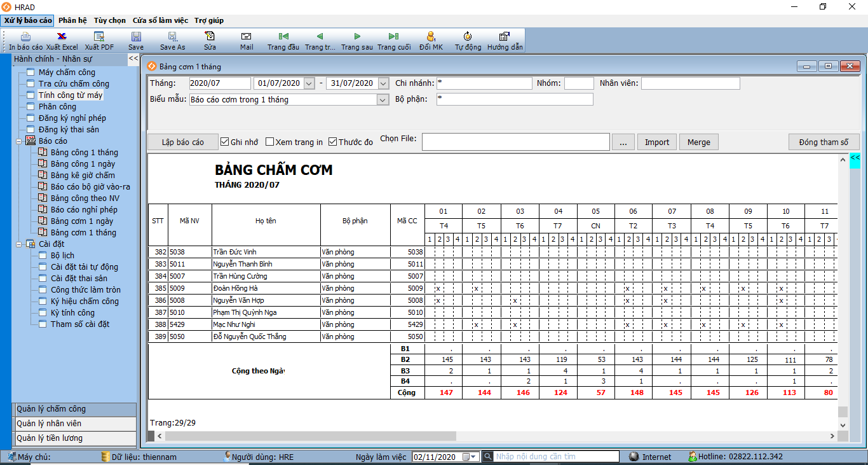The height and width of the screenshot is (465, 868).
Task: Click the In báo cáo printer icon
Action: pos(25,37)
